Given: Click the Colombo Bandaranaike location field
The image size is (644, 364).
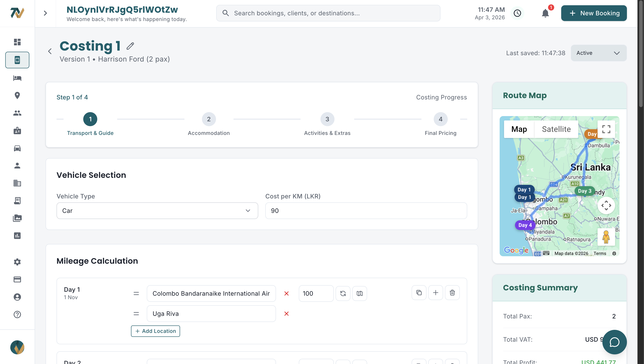Looking at the screenshot, I should (x=211, y=293).
